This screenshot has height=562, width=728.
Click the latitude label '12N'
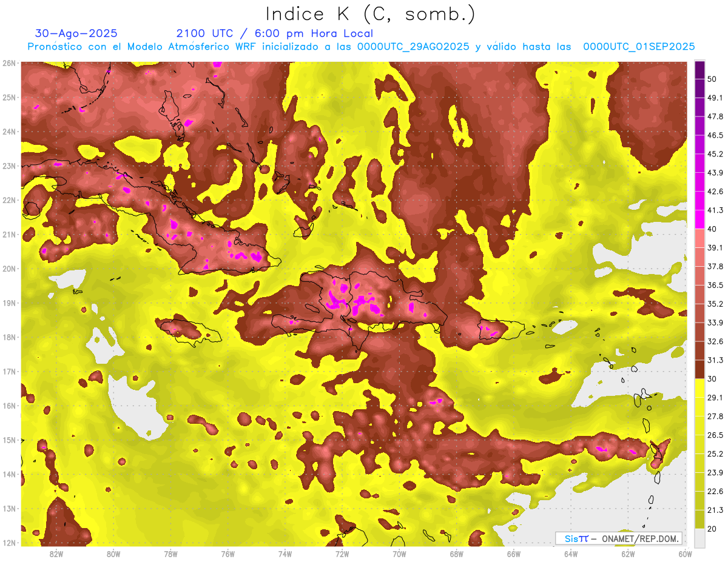[9, 543]
